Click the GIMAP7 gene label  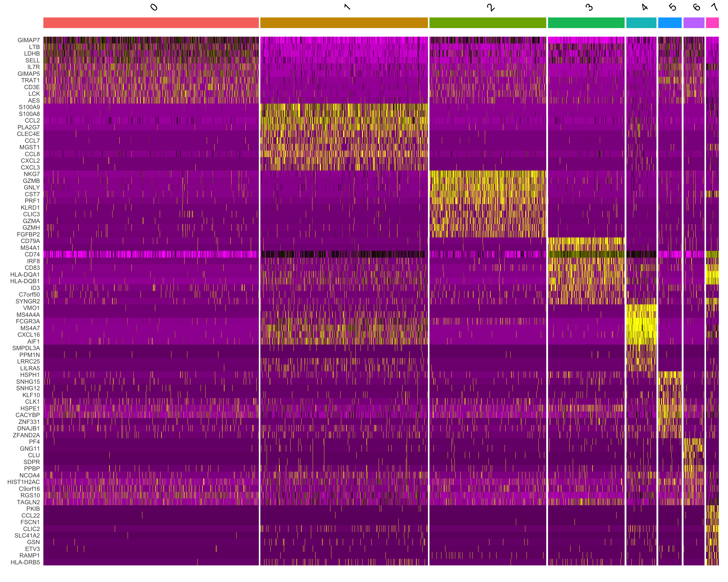click(29, 40)
